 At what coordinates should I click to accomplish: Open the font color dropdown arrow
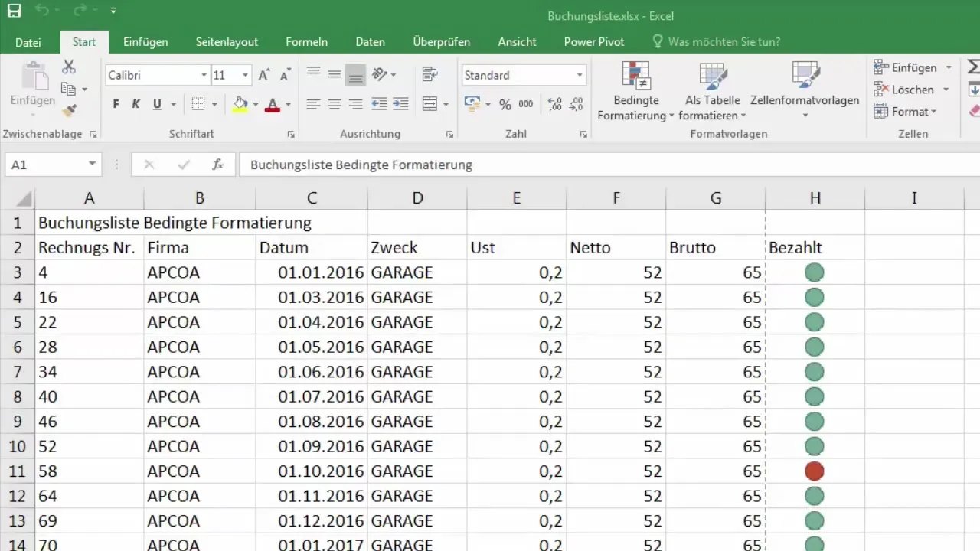288,105
